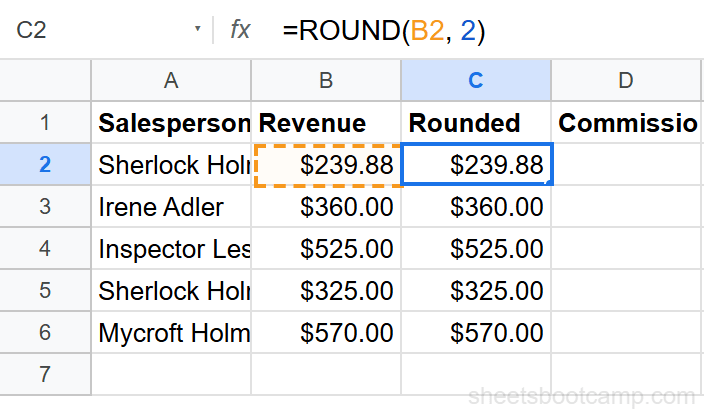Click the Revenue header cell
Viewport: 704px width, 414px height.
point(326,123)
